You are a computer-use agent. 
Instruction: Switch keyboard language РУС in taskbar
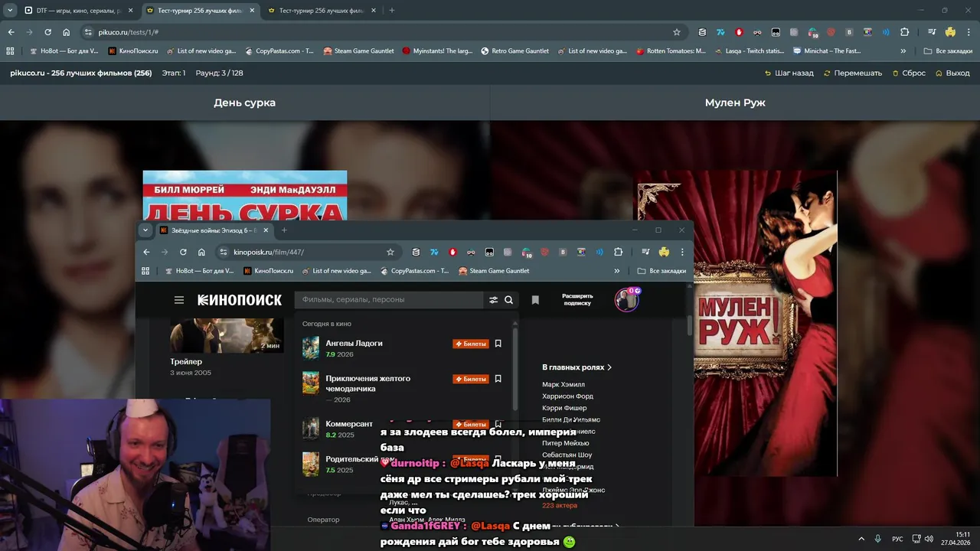[897, 539]
